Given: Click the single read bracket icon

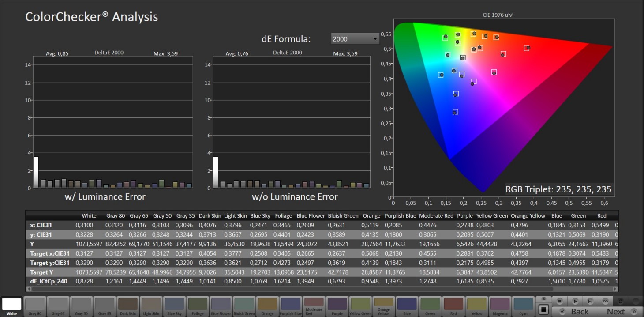Looking at the screenshot, I should coord(590,301).
